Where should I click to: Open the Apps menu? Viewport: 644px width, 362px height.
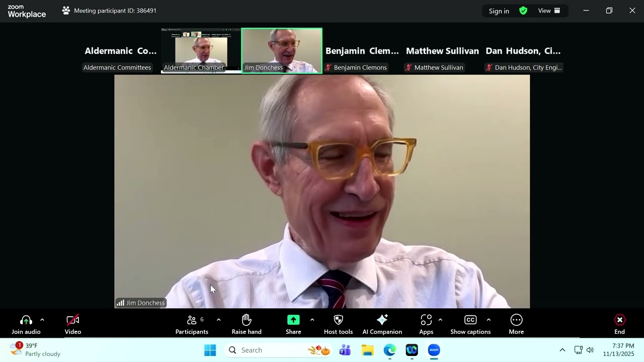[x=426, y=324]
